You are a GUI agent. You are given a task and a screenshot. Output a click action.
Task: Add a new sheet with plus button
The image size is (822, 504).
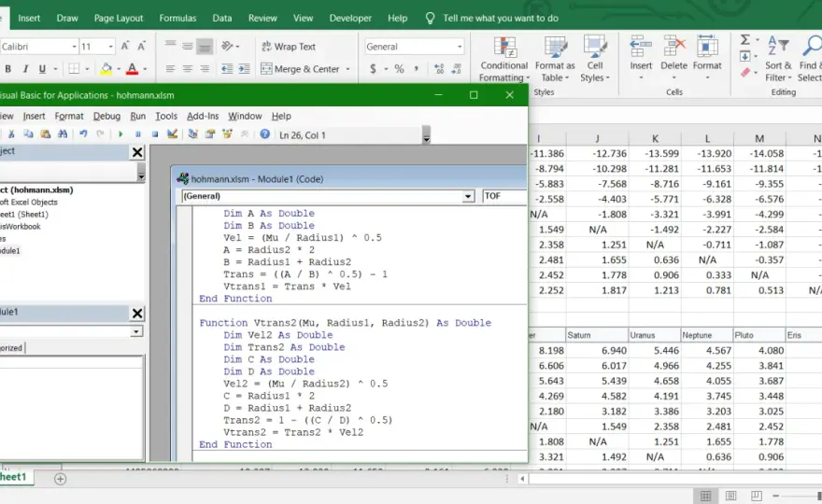pyautogui.click(x=61, y=479)
